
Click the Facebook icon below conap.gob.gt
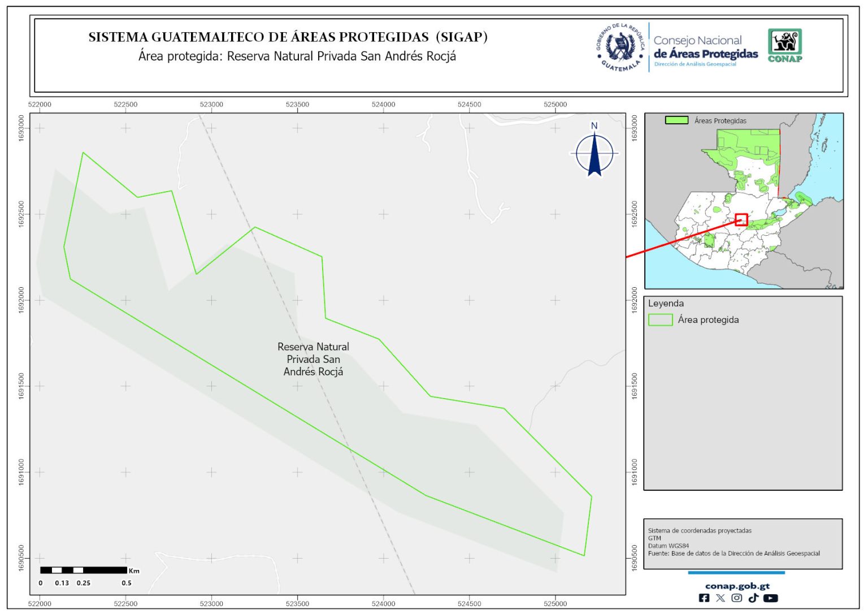pos(704,598)
